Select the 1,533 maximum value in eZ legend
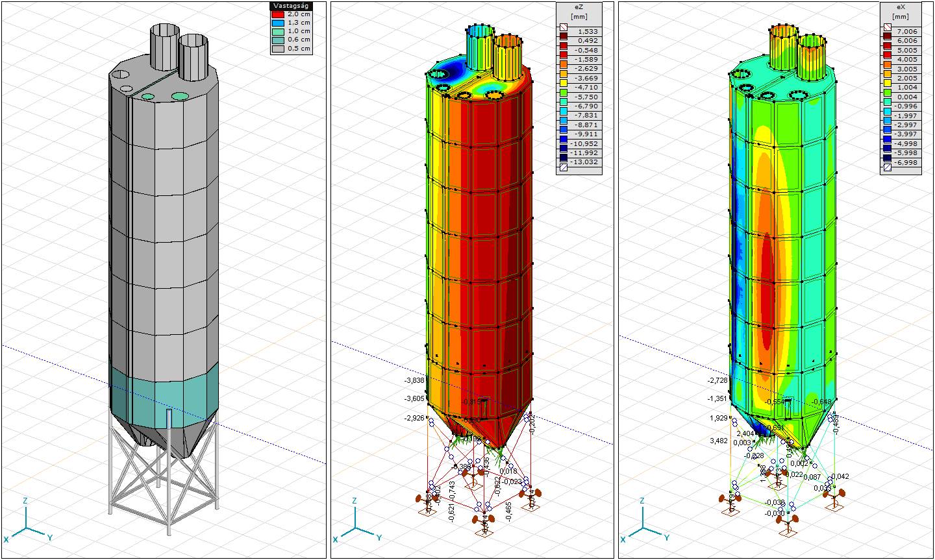The image size is (935, 560). [587, 31]
